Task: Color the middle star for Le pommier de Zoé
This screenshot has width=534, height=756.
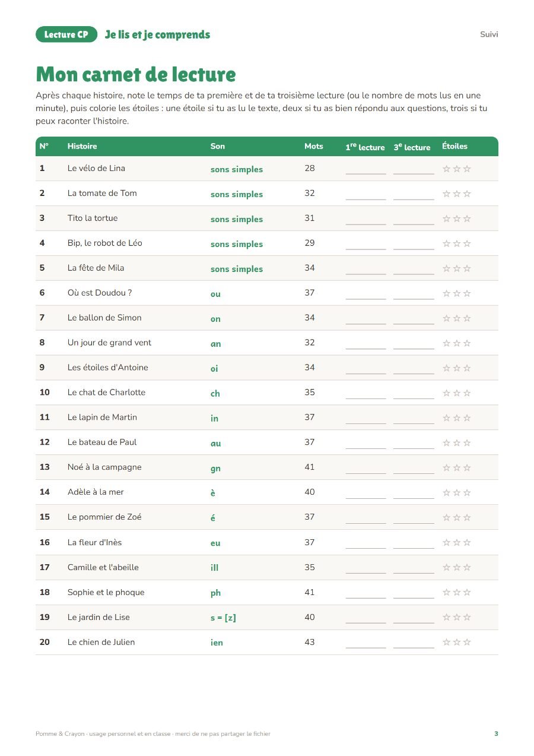Action: coord(457,518)
